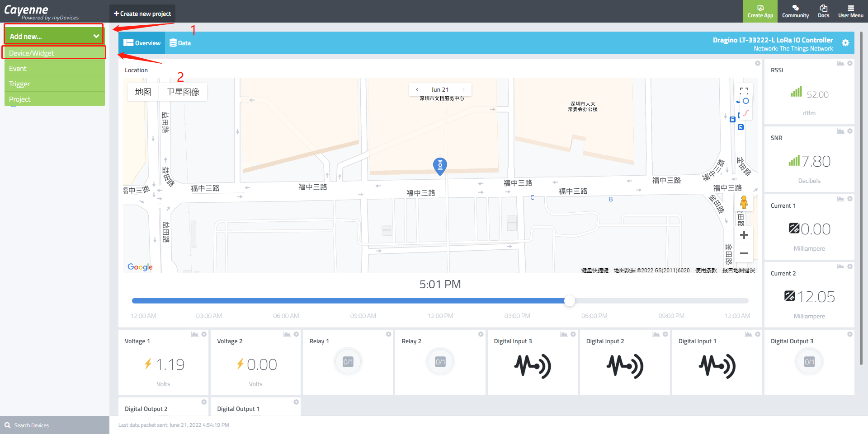Screen dimensions: 868x434
Task: Click the page vertical scrollbar
Action: [x=862, y=198]
